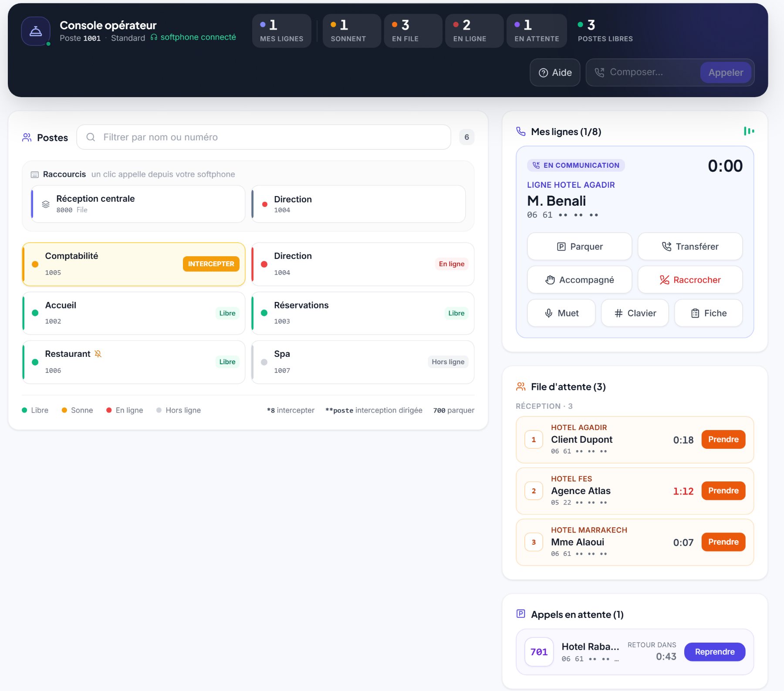Click the M. Benali caller name
The image size is (784, 691).
point(556,201)
